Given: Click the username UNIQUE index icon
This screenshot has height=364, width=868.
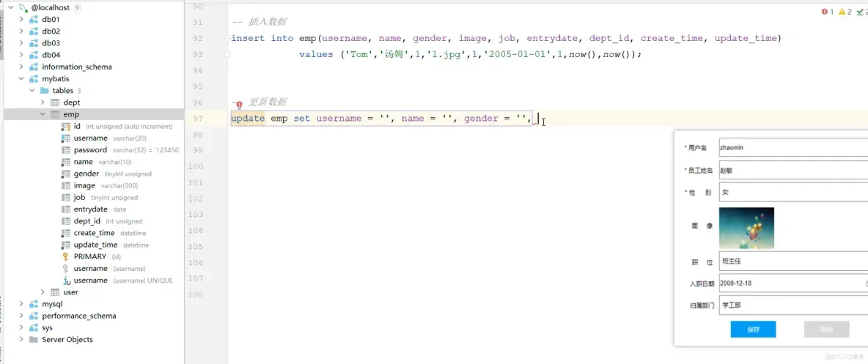Looking at the screenshot, I should point(66,281).
